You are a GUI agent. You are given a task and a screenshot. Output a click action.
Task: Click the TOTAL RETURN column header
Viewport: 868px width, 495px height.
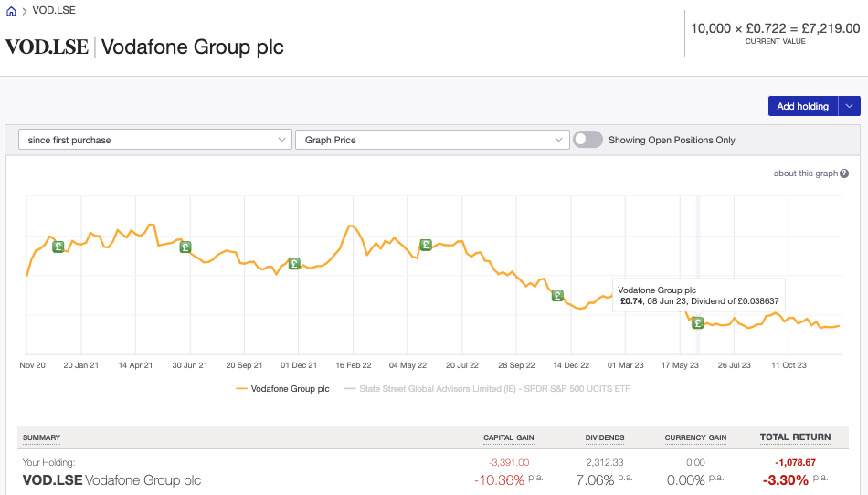[795, 437]
